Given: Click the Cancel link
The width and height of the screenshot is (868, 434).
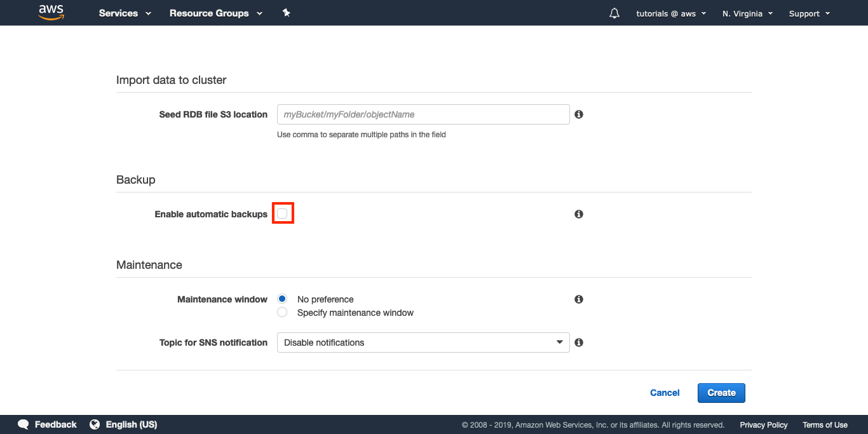Looking at the screenshot, I should click(x=665, y=393).
